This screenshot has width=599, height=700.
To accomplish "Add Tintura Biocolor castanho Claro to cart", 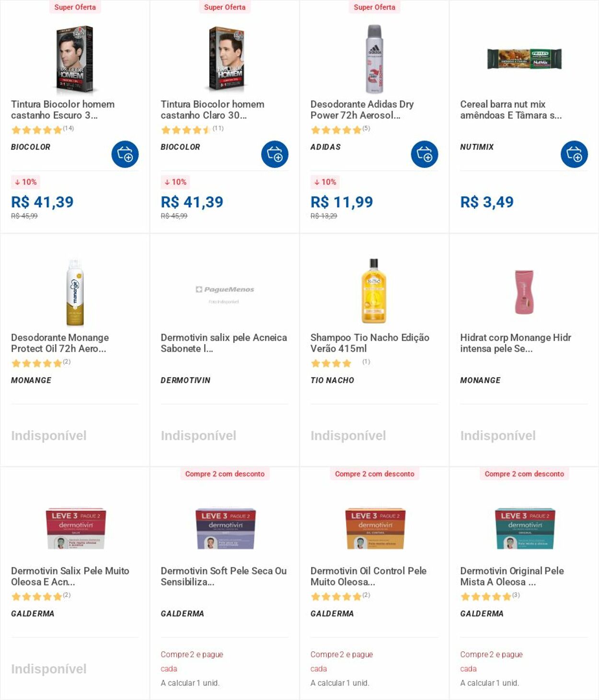I will click(x=275, y=154).
